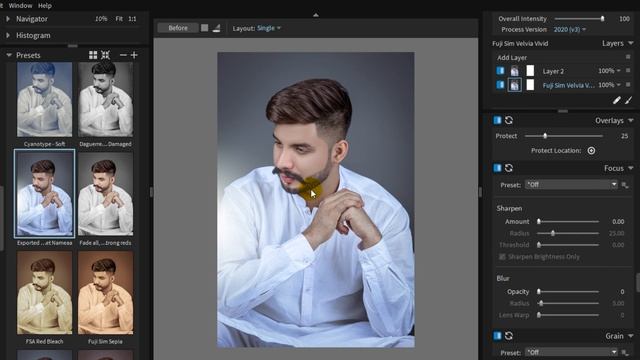Switch Presets panel to grid view
The height and width of the screenshot is (360, 640).
click(x=93, y=55)
